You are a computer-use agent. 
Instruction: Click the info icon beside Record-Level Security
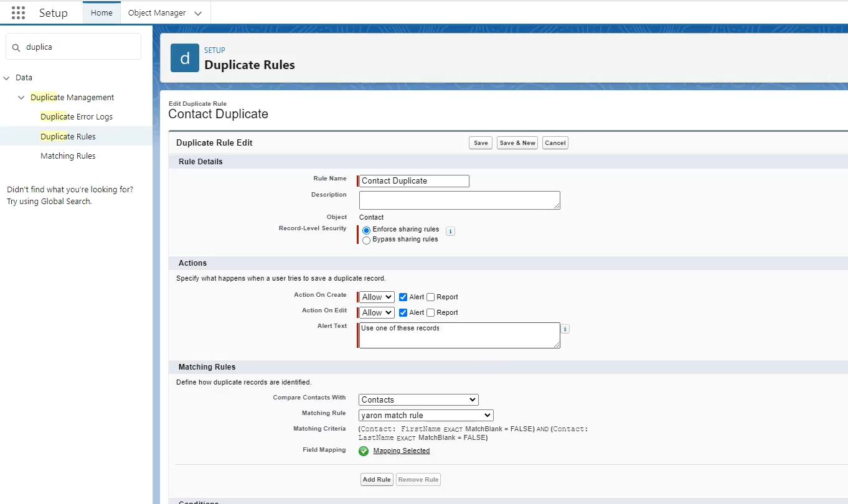(x=451, y=231)
